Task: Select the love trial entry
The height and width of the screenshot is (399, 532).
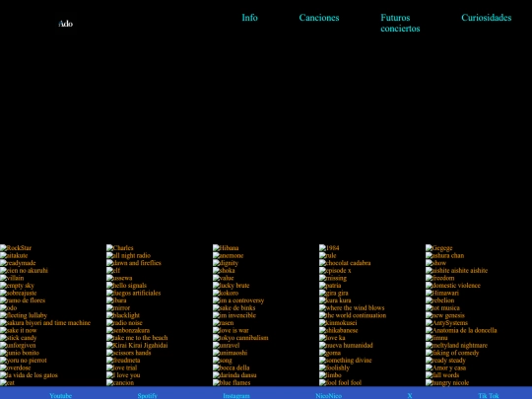Action: [122, 367]
